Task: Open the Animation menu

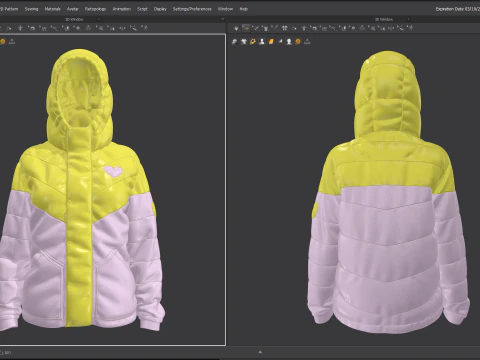Action: click(122, 9)
